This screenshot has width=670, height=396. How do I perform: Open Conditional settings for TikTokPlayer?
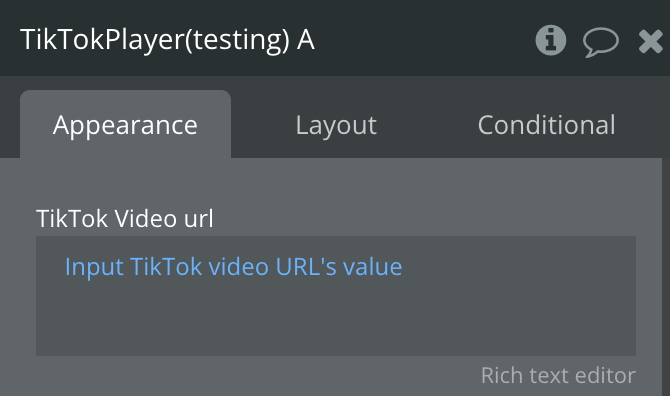(x=547, y=125)
